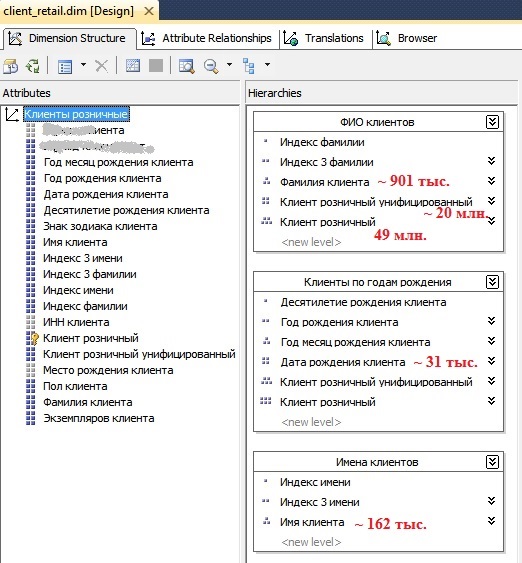Viewport: 522px width, 563px height.
Task: Click the Translations tab icon
Action: click(290, 38)
